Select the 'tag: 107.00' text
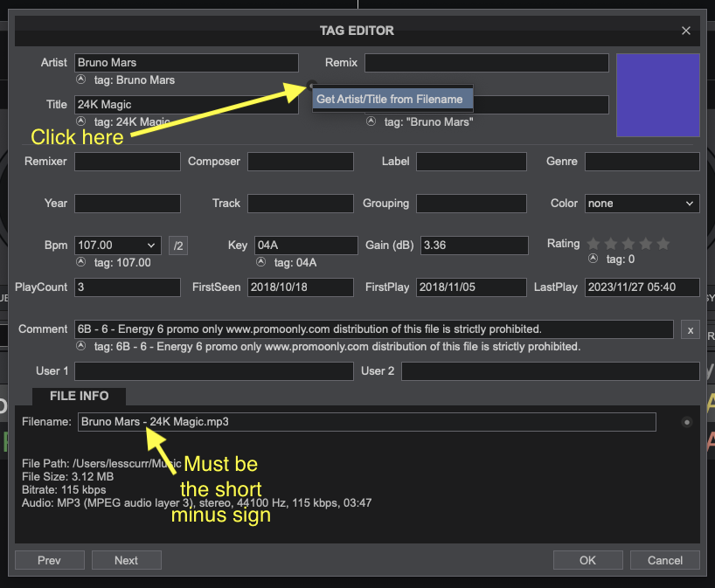 click(x=122, y=263)
